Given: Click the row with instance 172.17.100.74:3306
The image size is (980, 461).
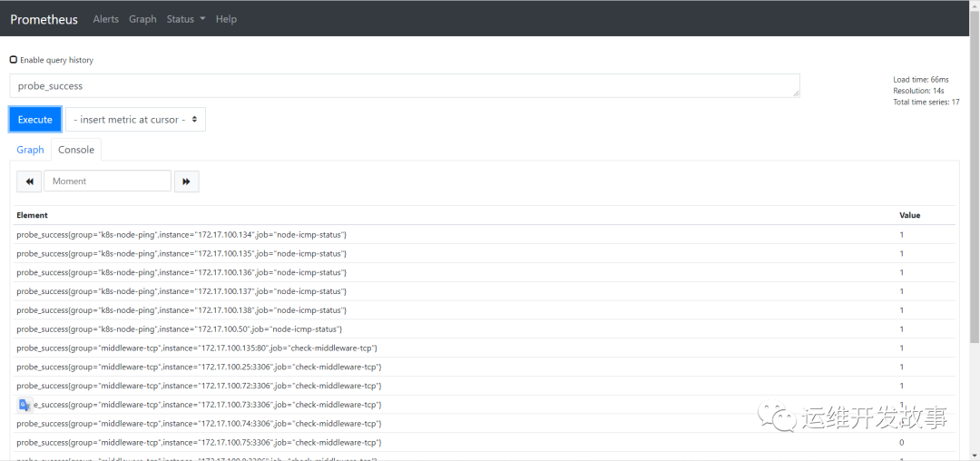Looking at the screenshot, I should [485, 423].
